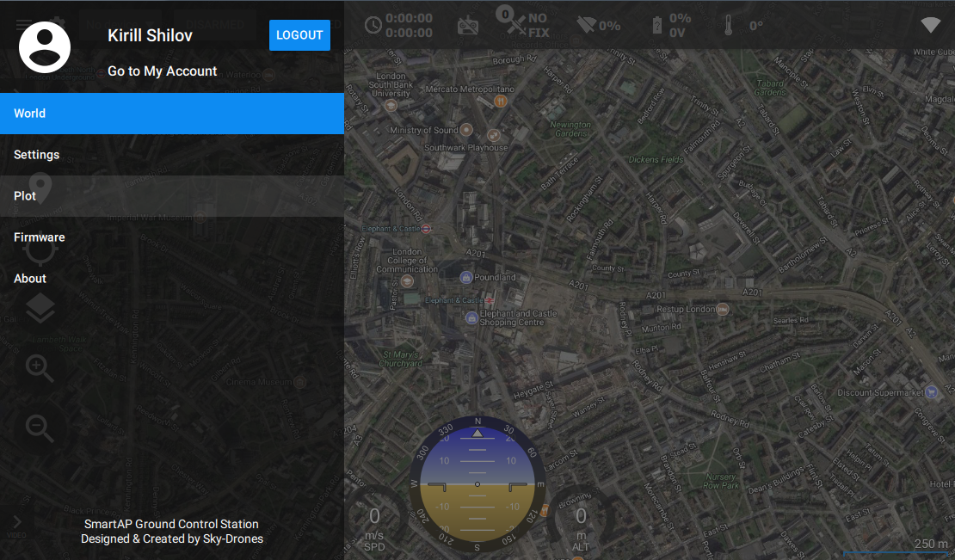
Task: Log out with the LOGOUT button
Action: (299, 35)
